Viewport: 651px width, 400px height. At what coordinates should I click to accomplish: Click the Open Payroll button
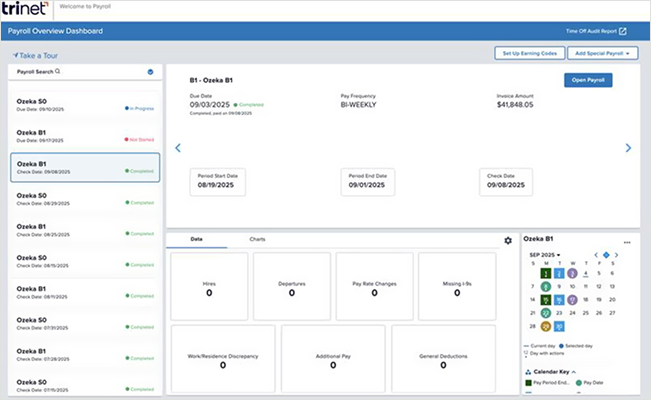click(588, 80)
